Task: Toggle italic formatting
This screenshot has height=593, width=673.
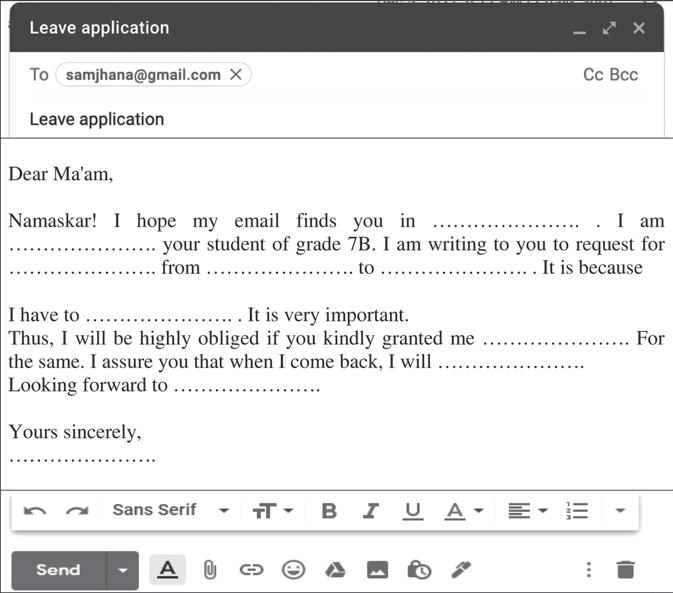Action: pos(371,511)
